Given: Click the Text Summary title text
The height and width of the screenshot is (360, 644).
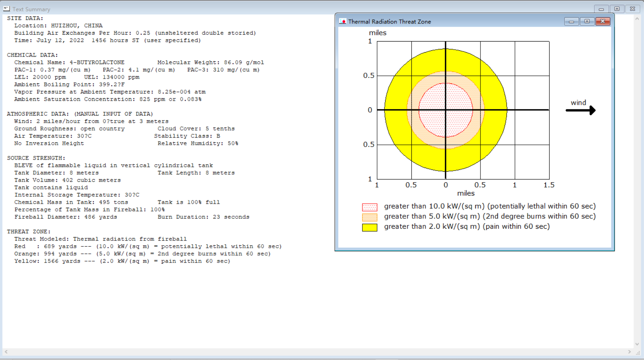Looking at the screenshot, I should point(31,9).
